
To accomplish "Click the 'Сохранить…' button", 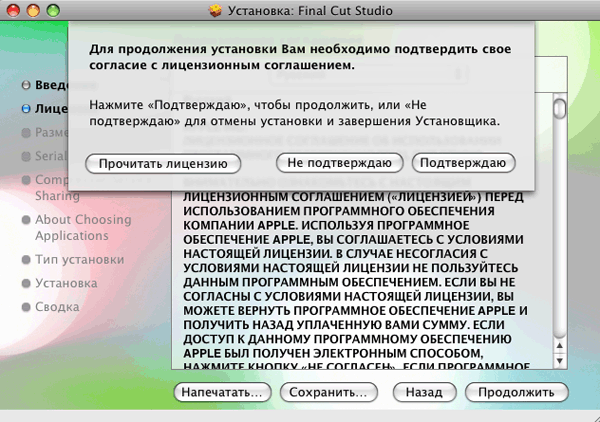I will 329,392.
